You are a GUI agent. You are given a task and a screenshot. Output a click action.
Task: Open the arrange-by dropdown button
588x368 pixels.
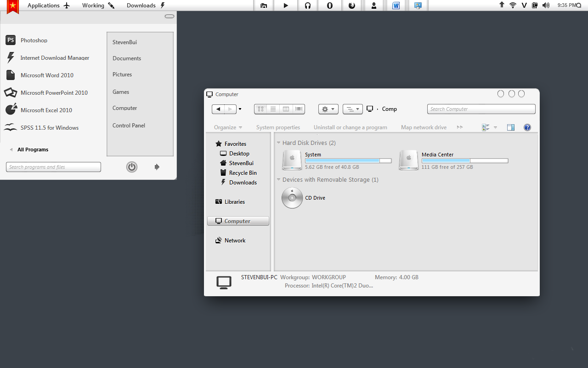click(353, 109)
